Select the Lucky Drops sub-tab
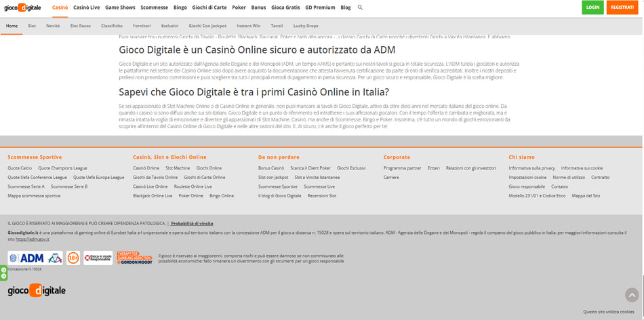Viewport: 644px width, 320px height. pos(306,26)
